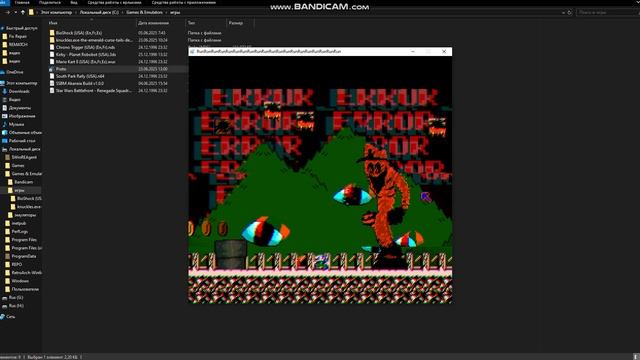Viewport: 640px width, 360px height.
Task: Click Этот компьютер icon in navigation pane
Action: point(3,83)
